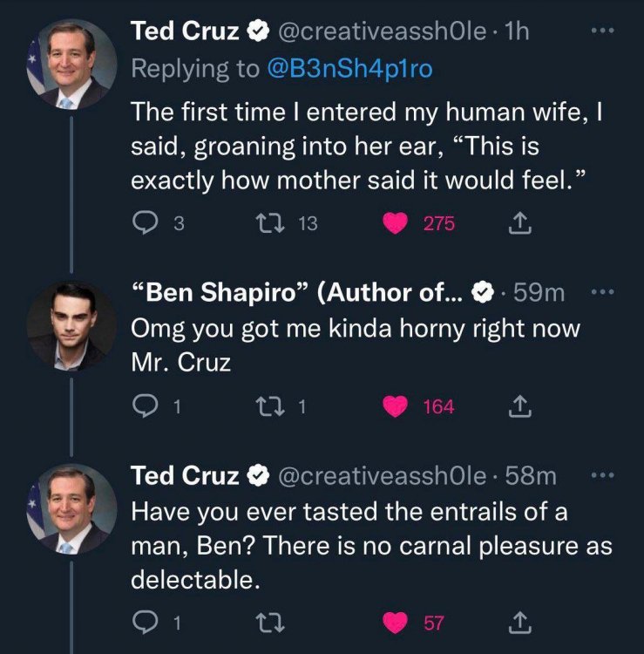Retweet the tweet with 13 retweets
The width and height of the screenshot is (644, 654).
(268, 224)
